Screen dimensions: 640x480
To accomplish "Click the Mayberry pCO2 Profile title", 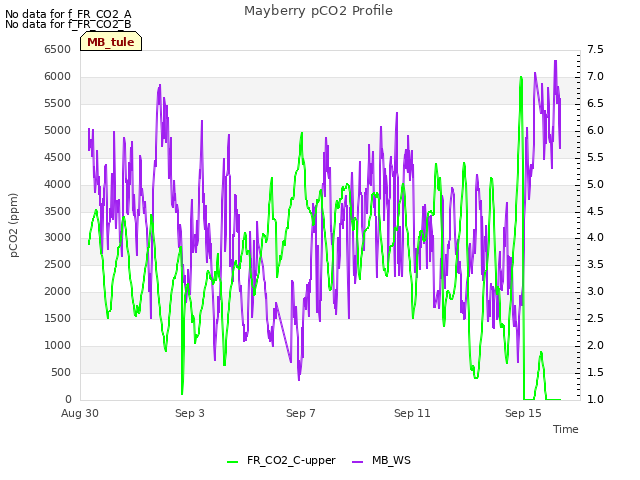I will tap(318, 11).
